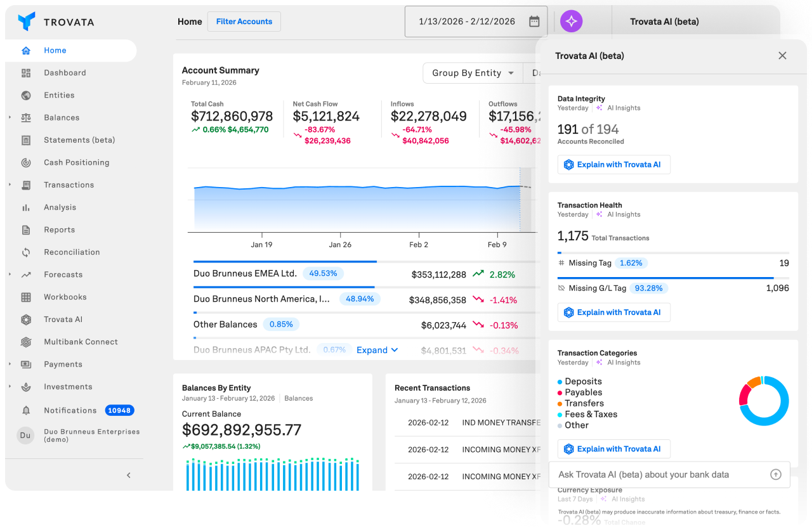Image resolution: width=812 pixels, height=530 pixels.
Task: Select the Workbooks grid icon
Action: coord(25,297)
